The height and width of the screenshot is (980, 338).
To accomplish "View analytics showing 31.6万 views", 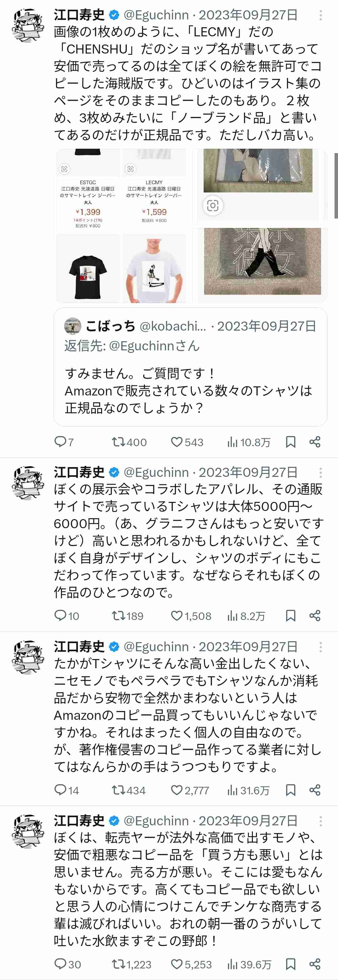I will (248, 790).
